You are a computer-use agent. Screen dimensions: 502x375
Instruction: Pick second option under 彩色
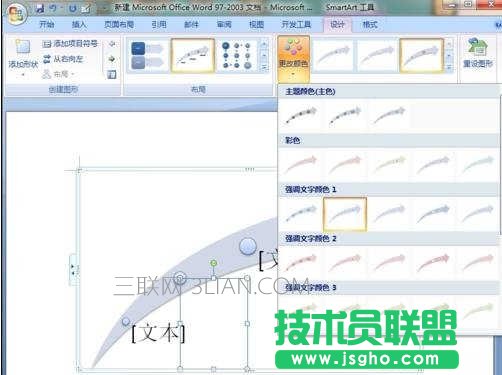pos(345,164)
